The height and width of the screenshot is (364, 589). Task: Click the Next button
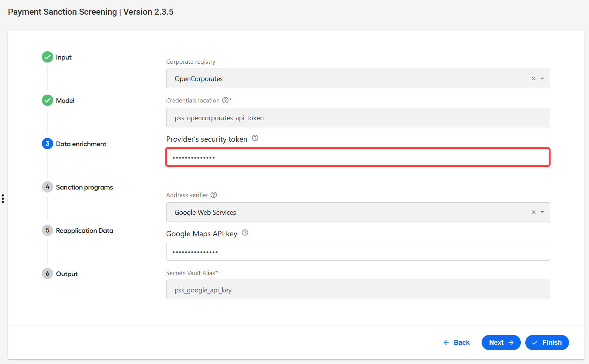[501, 343]
